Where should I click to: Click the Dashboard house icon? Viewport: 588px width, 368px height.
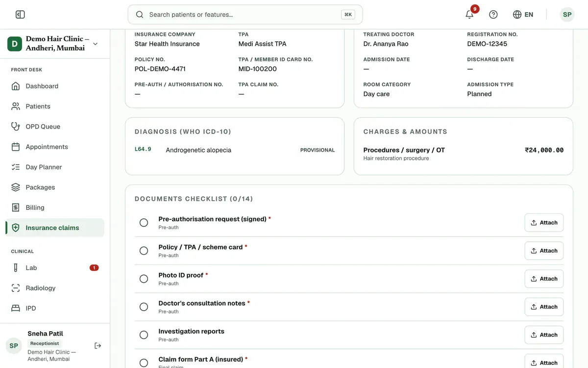16,86
